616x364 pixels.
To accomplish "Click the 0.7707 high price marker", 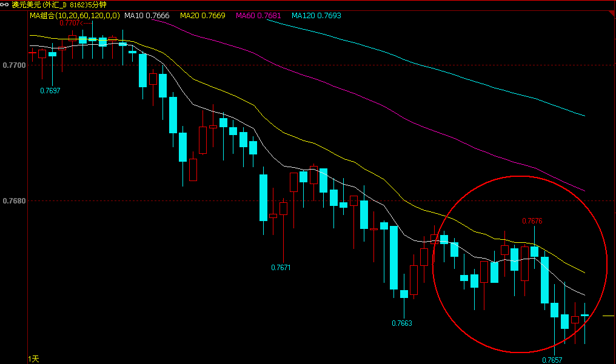I will [x=70, y=23].
